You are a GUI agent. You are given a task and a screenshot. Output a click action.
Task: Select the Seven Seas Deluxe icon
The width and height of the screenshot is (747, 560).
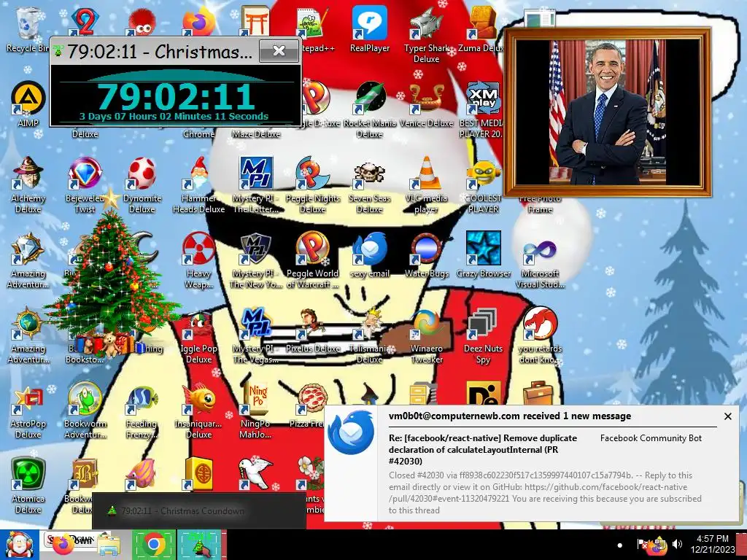point(369,184)
